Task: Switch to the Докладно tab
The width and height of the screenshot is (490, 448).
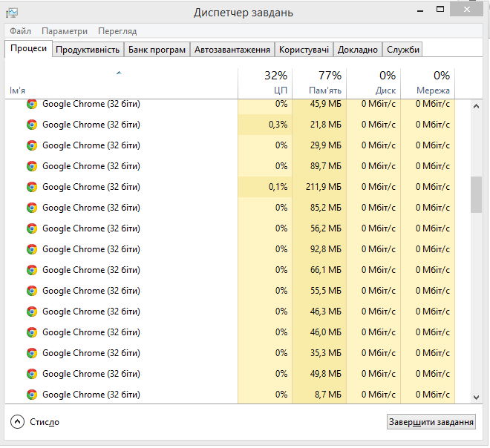Action: (358, 50)
